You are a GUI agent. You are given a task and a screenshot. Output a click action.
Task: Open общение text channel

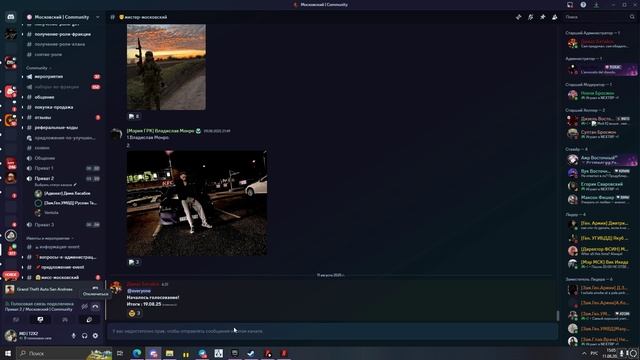(62, 97)
